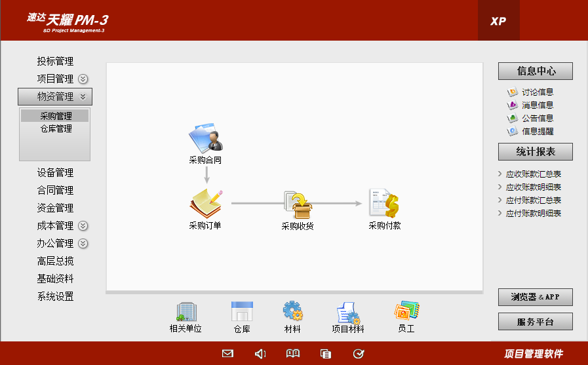Select 仓库管理 in the submenu

tap(56, 129)
